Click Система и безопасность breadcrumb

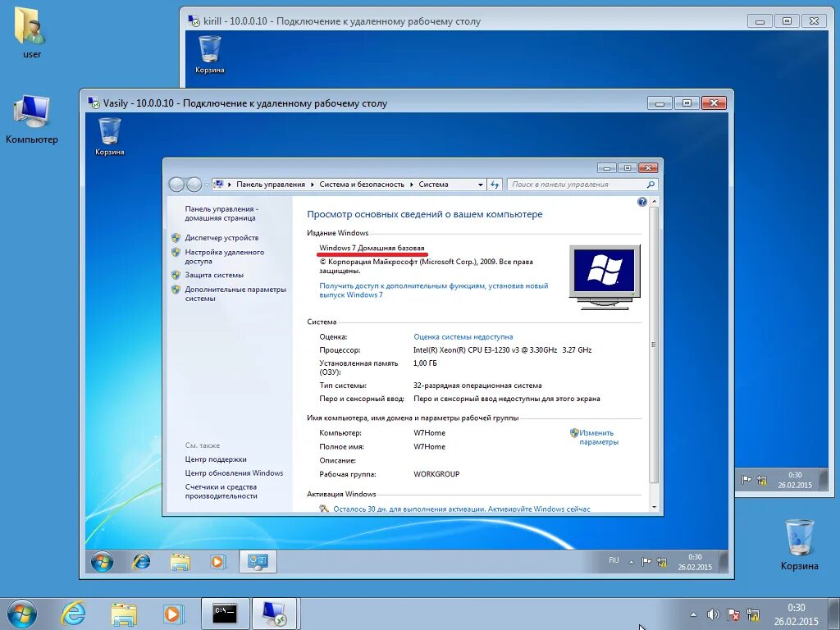coord(362,185)
